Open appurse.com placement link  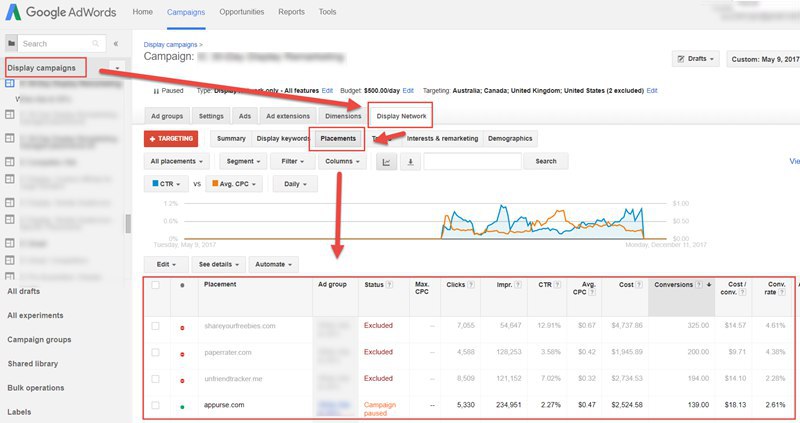click(224, 405)
